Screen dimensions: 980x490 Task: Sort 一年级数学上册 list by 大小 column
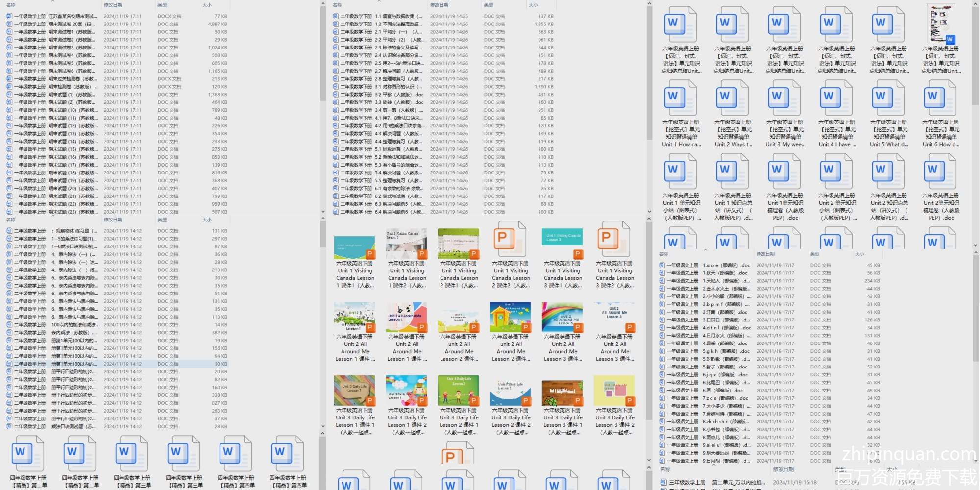(x=207, y=5)
